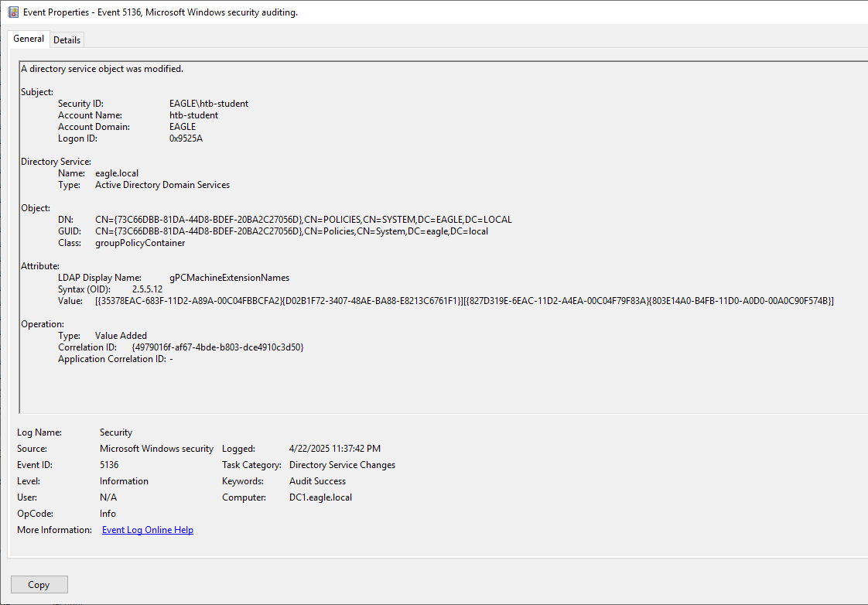
Task: Switch to the Details tab
Action: tap(67, 40)
